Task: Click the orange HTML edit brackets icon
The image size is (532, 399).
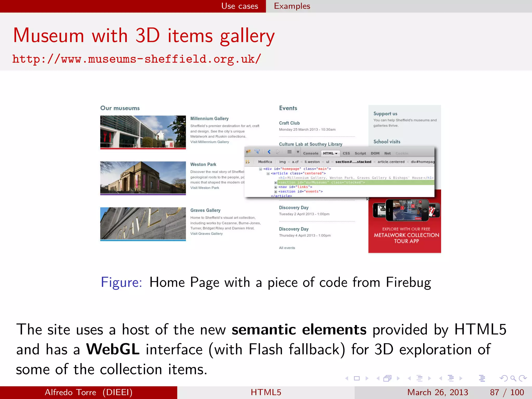Action: coord(248,162)
